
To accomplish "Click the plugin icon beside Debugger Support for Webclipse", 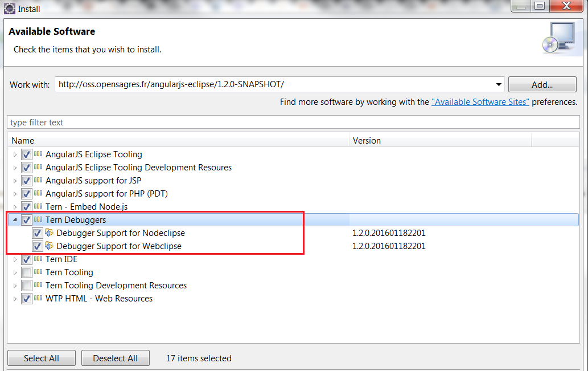I will point(48,246).
